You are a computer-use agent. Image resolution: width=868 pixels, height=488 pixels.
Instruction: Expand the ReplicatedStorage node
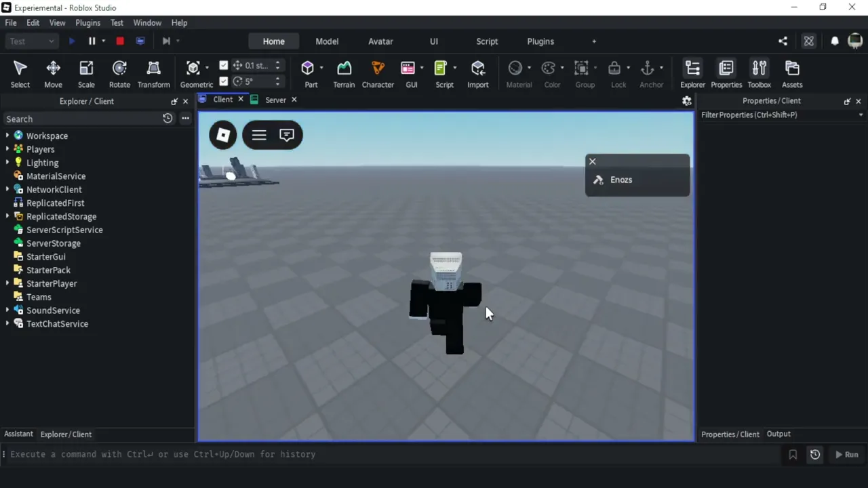pyautogui.click(x=7, y=216)
